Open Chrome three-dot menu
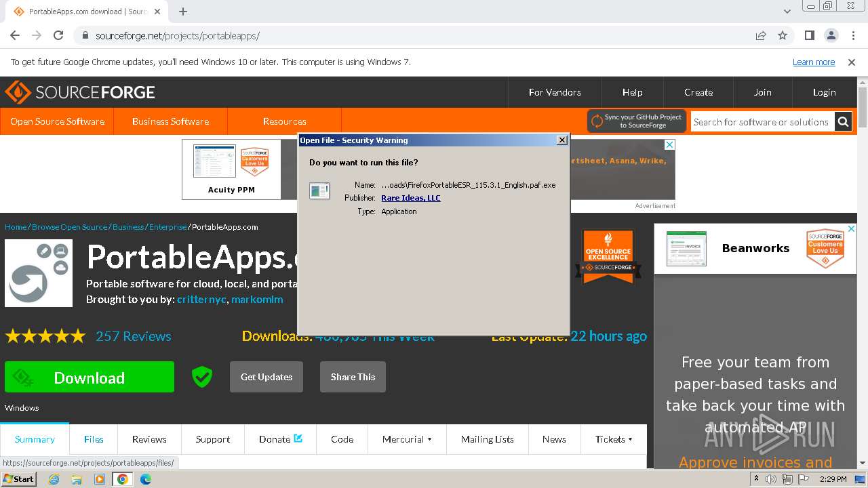The image size is (868, 488). [853, 35]
